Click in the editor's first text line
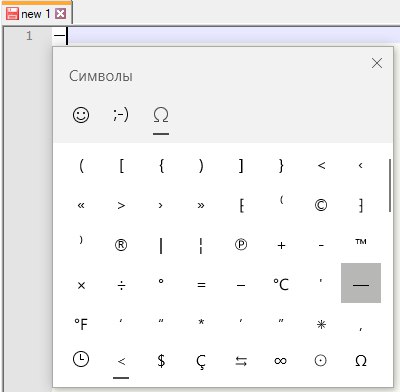 pos(225,36)
